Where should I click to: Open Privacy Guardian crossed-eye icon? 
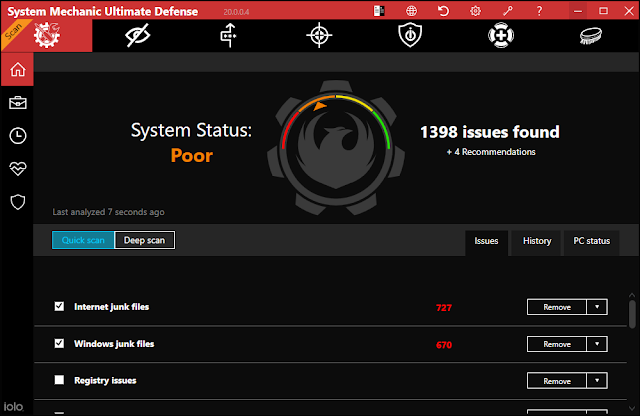[138, 35]
